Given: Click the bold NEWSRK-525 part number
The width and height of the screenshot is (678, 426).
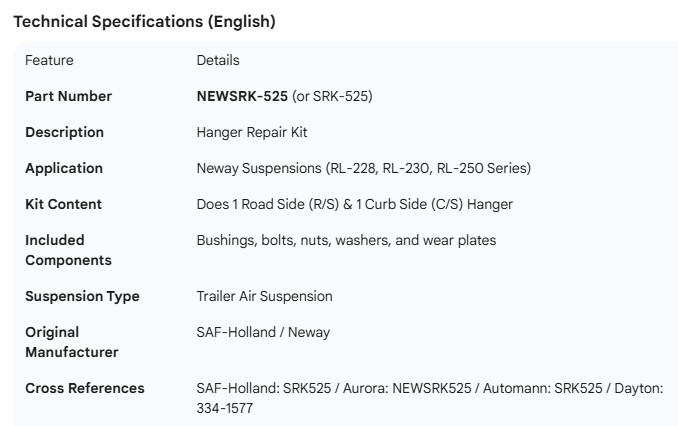Looking at the screenshot, I should tap(242, 96).
